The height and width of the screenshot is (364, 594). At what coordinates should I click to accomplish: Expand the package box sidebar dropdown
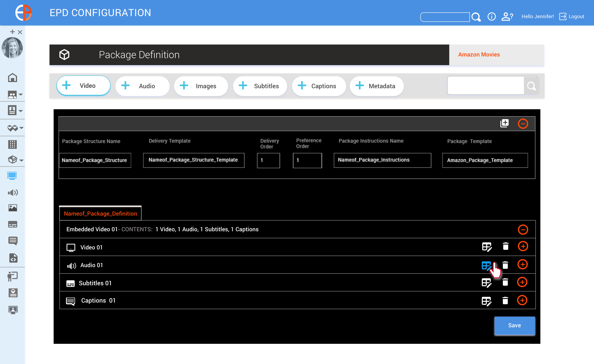pos(21,160)
